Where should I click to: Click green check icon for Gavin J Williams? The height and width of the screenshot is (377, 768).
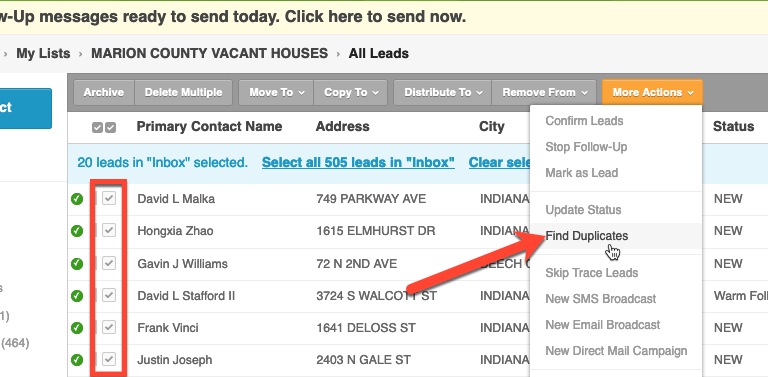pos(77,264)
